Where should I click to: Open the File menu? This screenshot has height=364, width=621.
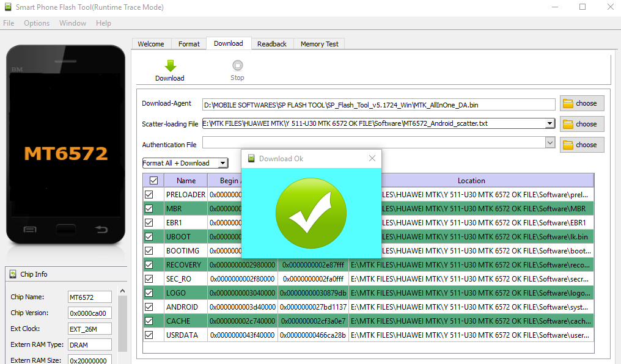click(9, 23)
